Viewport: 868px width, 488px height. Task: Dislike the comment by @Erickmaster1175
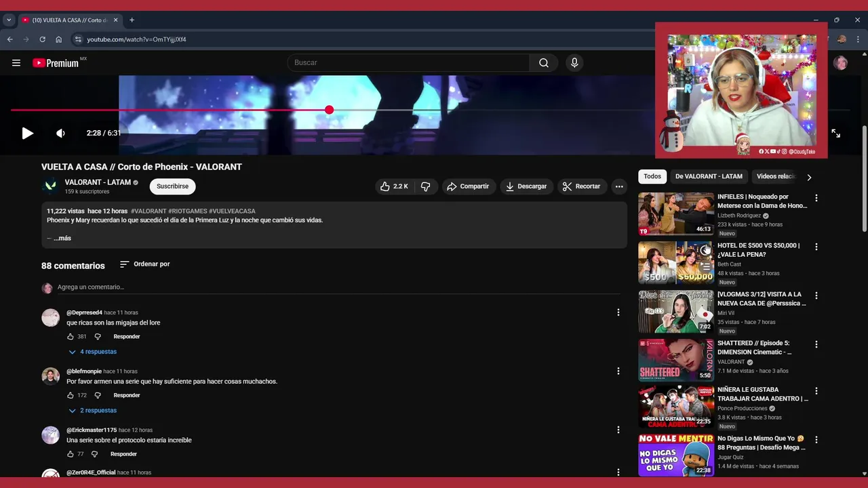[94, 454]
